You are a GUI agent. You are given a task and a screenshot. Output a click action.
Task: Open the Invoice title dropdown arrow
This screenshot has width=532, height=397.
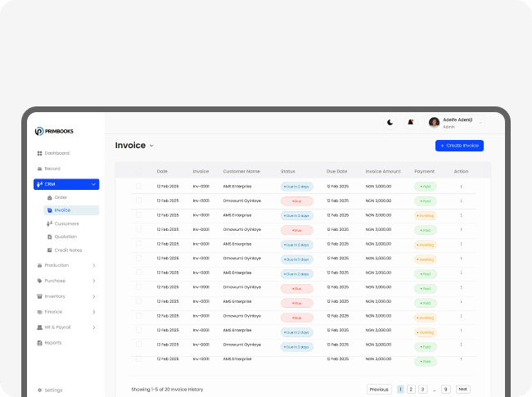point(151,146)
